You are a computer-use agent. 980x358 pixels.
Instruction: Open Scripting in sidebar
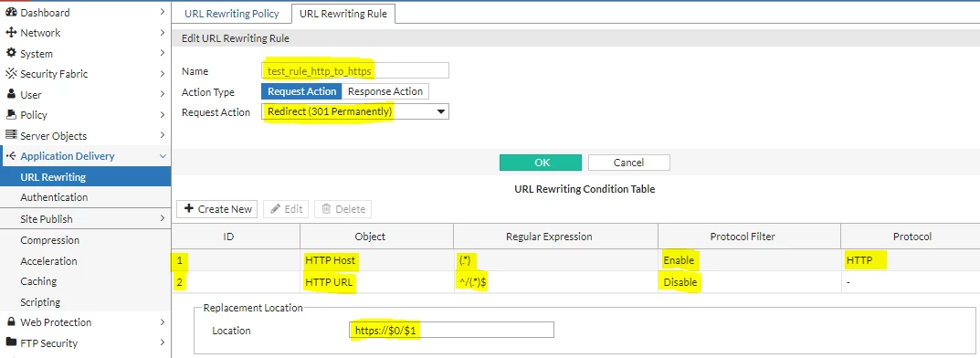(x=86, y=301)
